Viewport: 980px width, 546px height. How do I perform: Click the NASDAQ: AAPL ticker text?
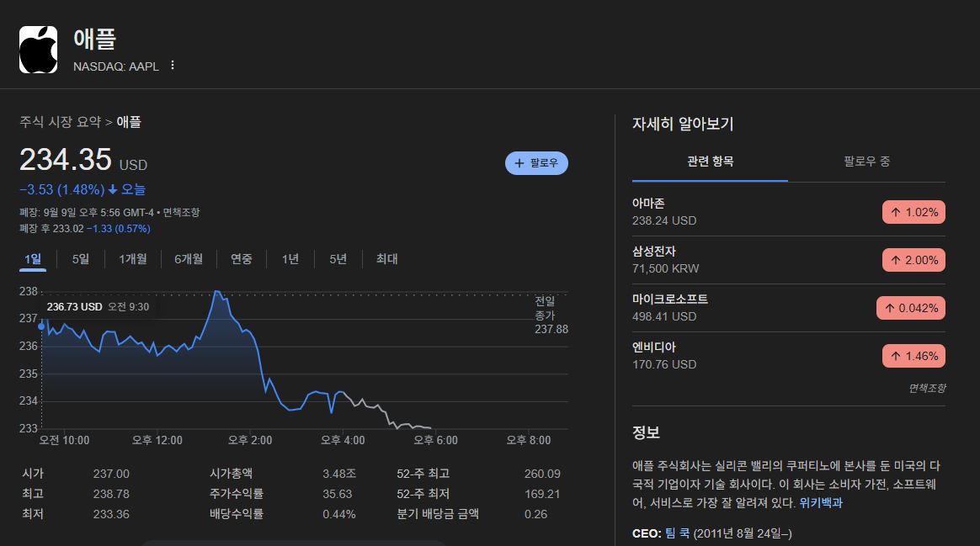116,66
